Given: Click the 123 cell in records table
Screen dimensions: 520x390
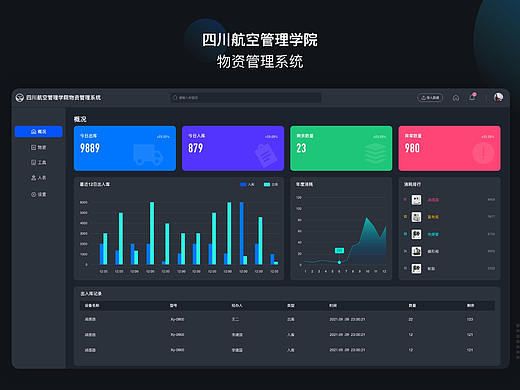Looking at the screenshot, I should click(x=470, y=319).
